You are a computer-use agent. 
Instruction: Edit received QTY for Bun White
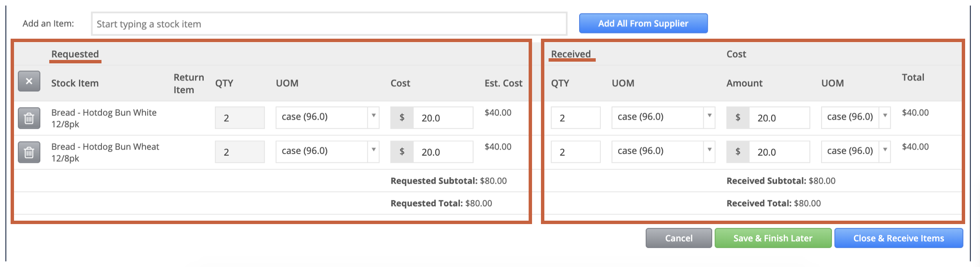pyautogui.click(x=575, y=118)
